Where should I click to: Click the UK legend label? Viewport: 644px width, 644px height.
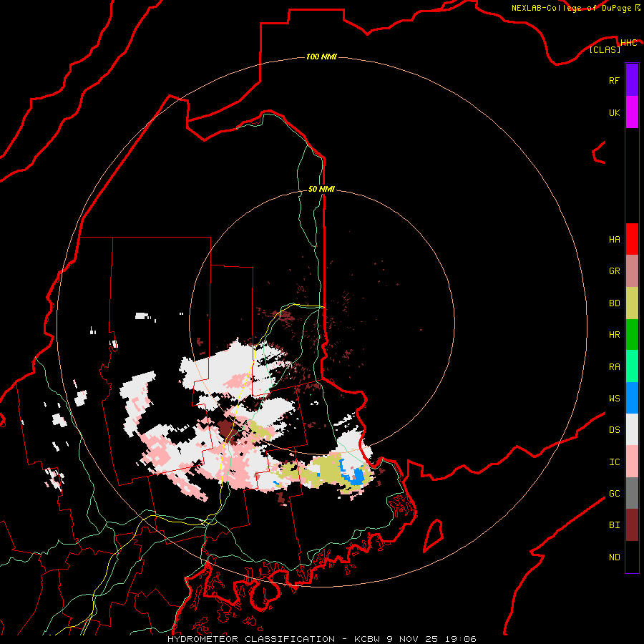tap(614, 112)
